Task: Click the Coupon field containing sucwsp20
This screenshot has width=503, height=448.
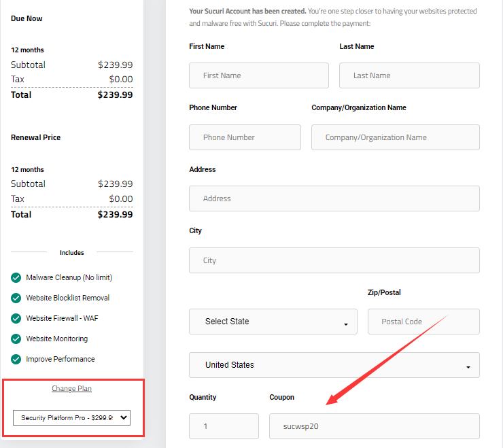Action: 374,426
